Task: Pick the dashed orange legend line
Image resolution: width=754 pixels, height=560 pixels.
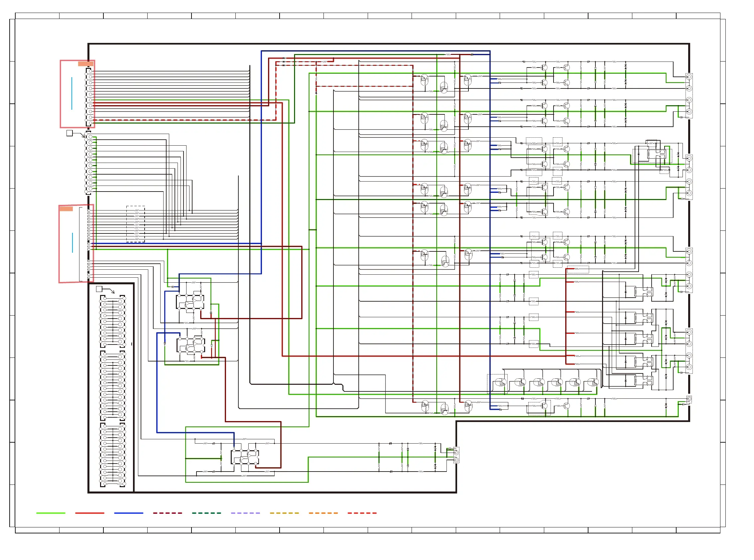Action: click(x=323, y=513)
